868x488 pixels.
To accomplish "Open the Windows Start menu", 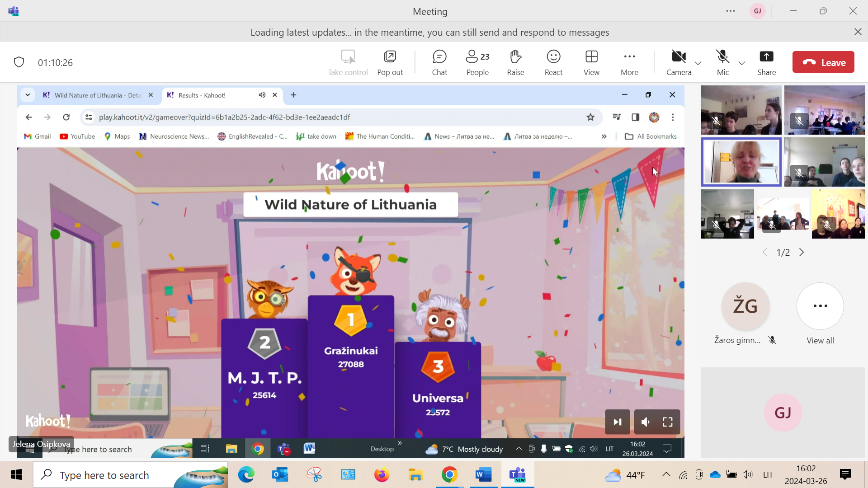I will pos(16,475).
